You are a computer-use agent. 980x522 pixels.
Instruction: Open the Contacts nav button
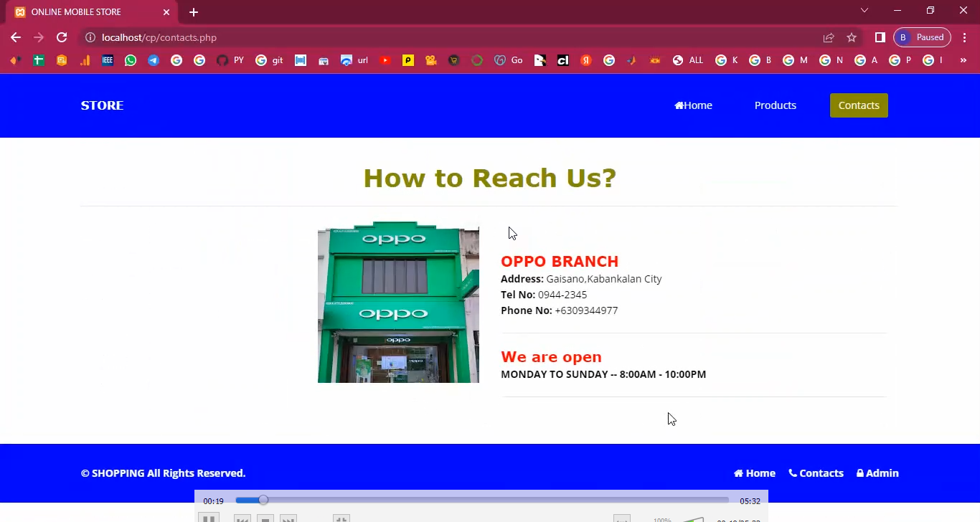coord(859,105)
